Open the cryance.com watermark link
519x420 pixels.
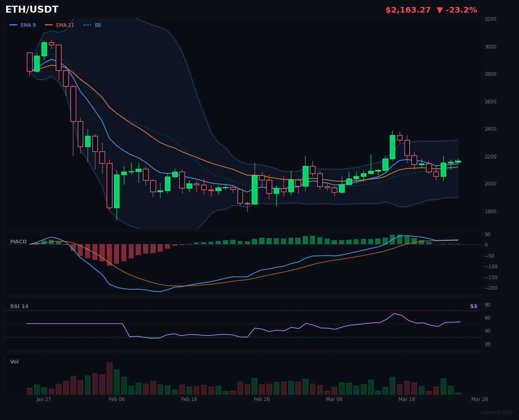[x=497, y=412]
